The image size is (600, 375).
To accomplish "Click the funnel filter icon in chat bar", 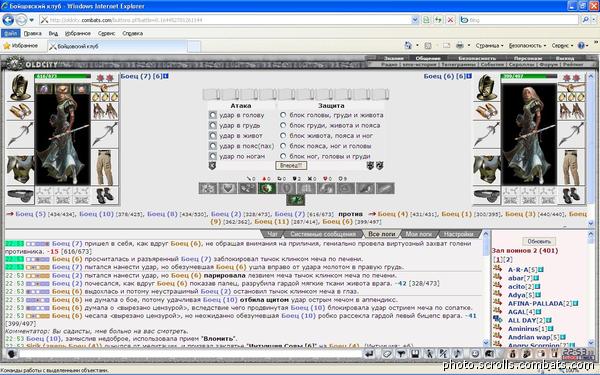I will [401, 354].
